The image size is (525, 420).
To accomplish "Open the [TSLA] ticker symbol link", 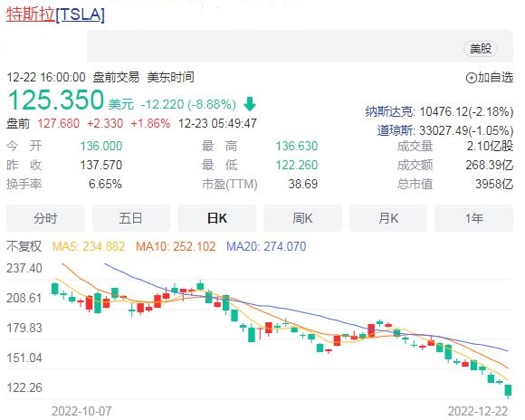I will pos(80,14).
